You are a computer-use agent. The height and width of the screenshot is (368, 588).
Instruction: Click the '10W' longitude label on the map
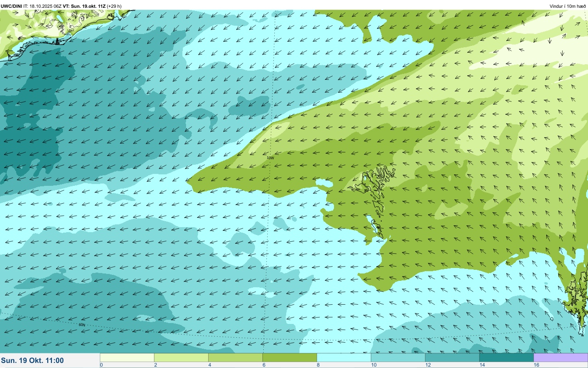[x=271, y=158]
